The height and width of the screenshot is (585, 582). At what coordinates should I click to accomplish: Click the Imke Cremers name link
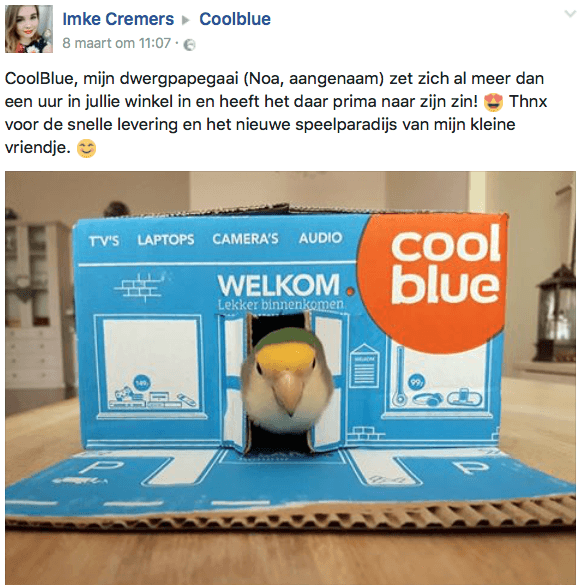tap(118, 19)
